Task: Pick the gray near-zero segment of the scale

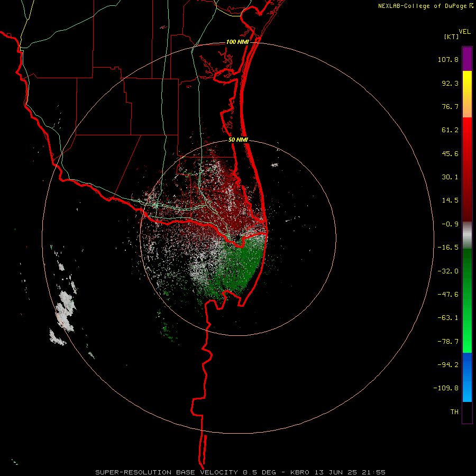Action: [467, 235]
